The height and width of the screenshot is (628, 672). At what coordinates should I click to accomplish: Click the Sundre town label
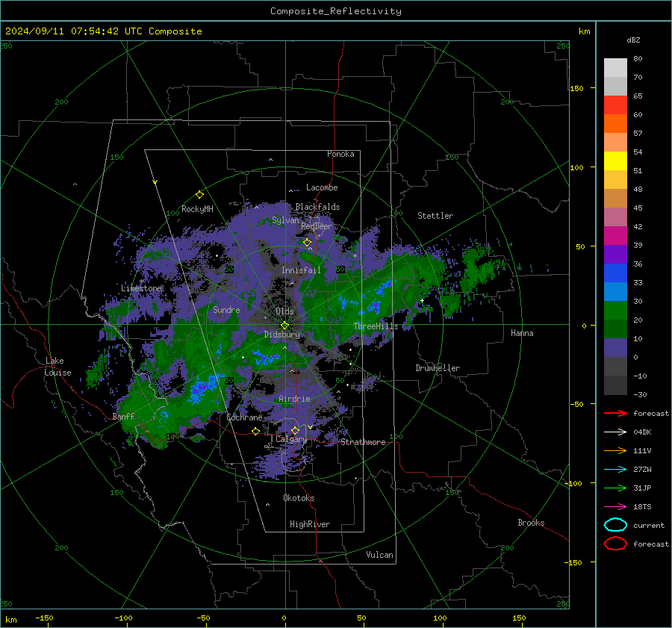(x=226, y=309)
